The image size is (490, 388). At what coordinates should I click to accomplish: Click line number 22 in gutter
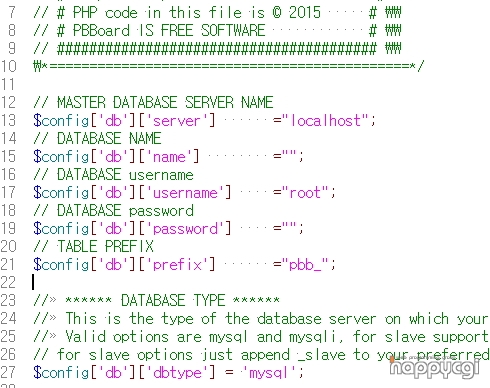pos(8,282)
